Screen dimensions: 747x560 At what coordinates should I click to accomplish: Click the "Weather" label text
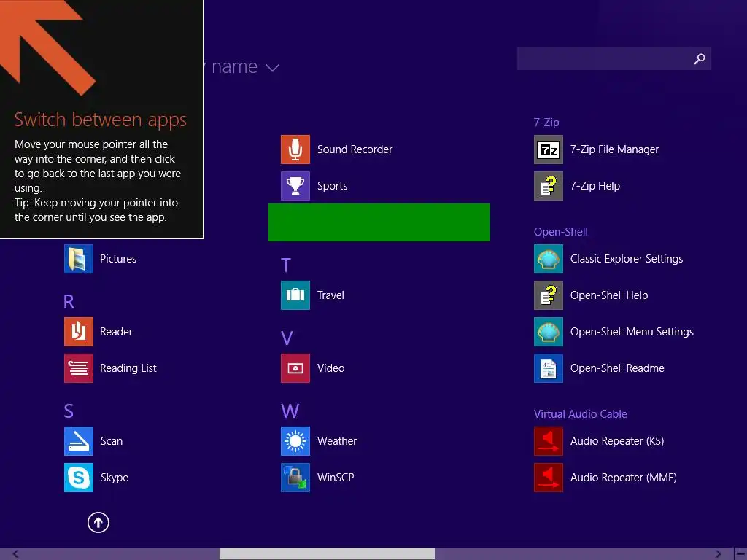pos(337,441)
